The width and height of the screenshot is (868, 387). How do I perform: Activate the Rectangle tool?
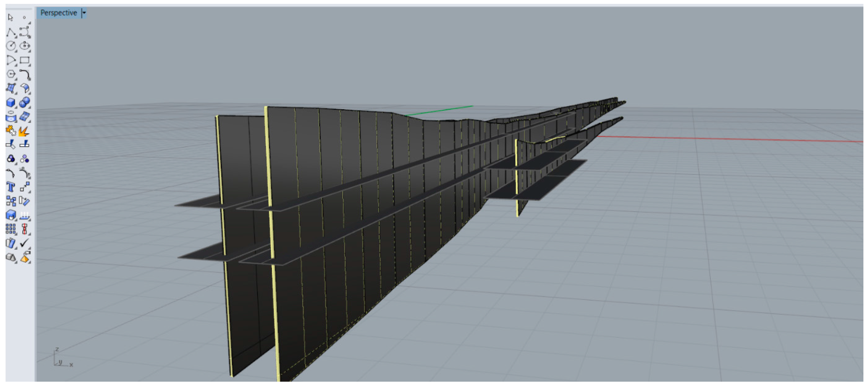coord(25,60)
